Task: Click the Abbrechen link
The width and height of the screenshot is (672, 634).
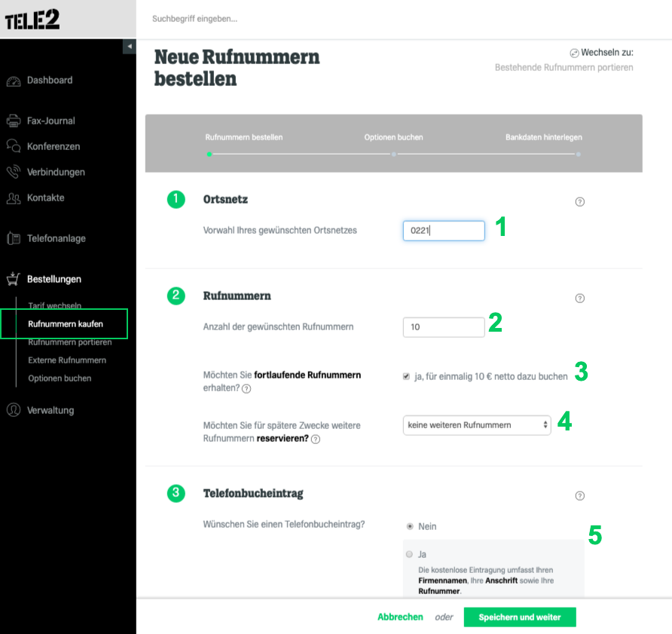Action: tap(400, 617)
